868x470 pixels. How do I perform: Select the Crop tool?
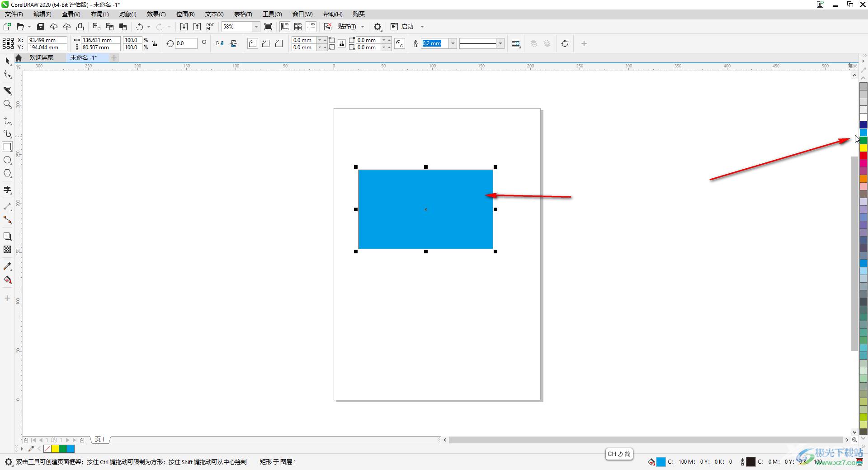(x=7, y=90)
